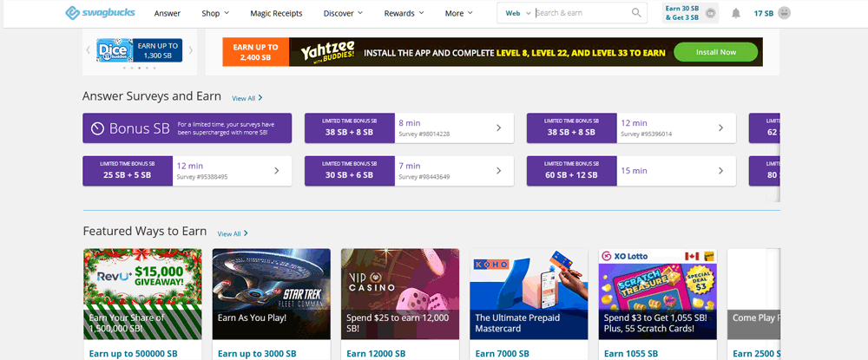Click the 17 SB balance

763,13
